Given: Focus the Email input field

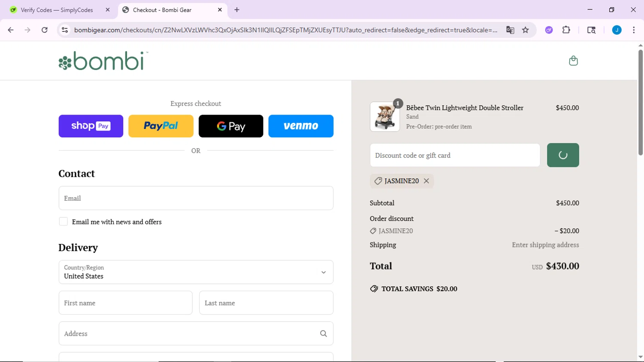Looking at the screenshot, I should [x=196, y=198].
